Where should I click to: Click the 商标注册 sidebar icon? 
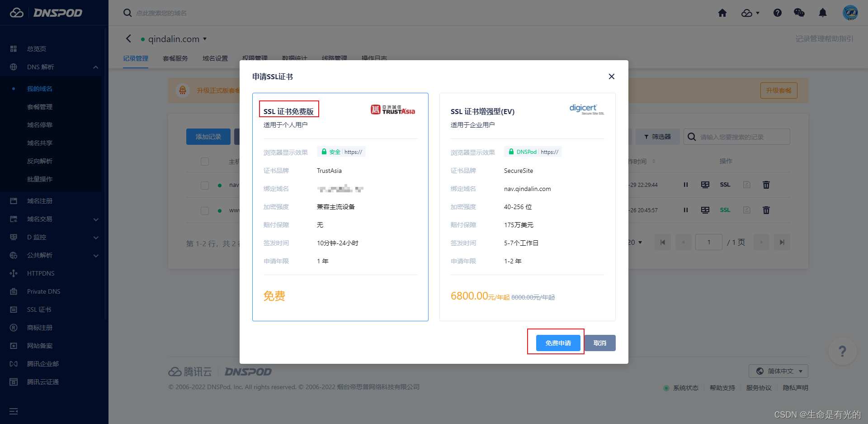click(14, 328)
